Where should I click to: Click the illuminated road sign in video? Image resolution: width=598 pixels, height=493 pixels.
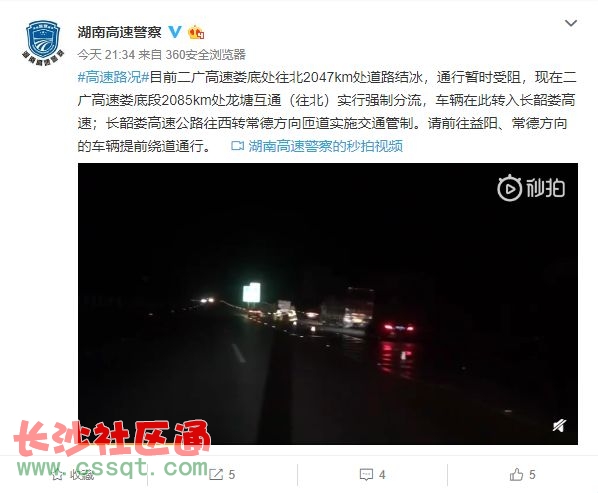pyautogui.click(x=252, y=293)
